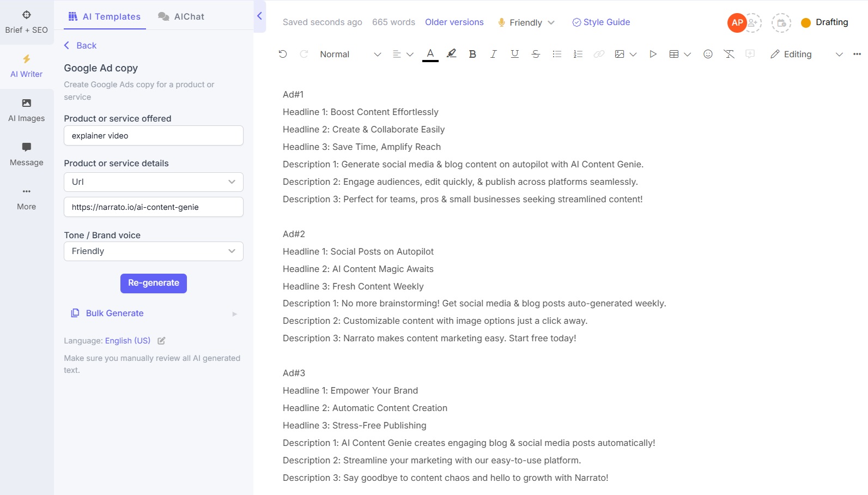Viewport: 868px width, 495px height.
Task: Open the Url details type dropdown
Action: (154, 182)
